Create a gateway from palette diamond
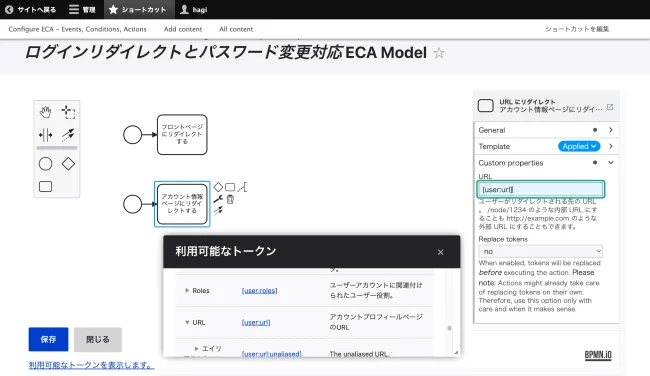Screen dimensions: 650x376 pos(68,164)
